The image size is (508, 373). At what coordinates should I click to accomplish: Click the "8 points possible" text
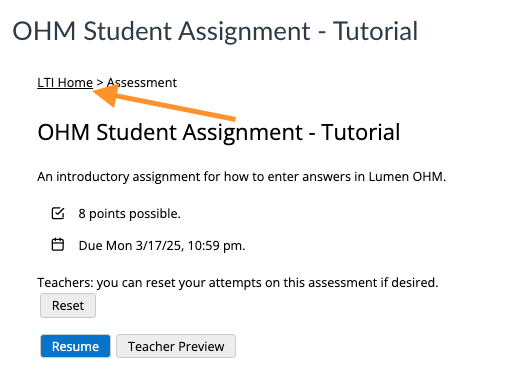click(129, 214)
